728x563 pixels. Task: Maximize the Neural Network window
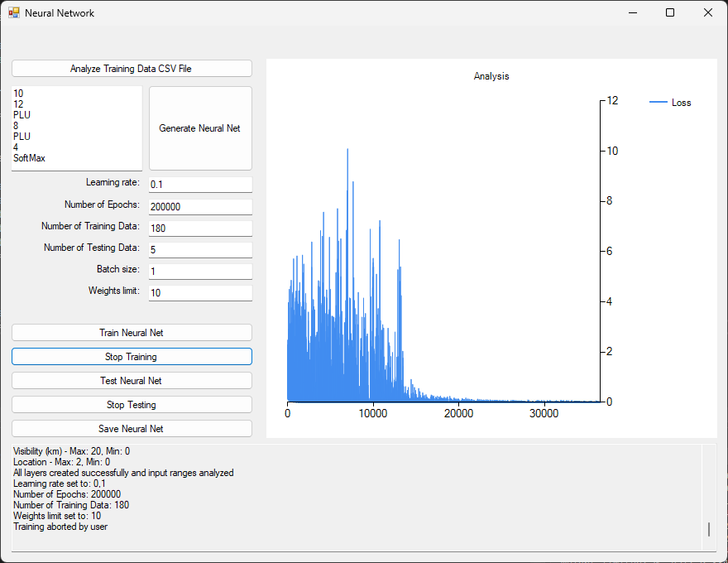(670, 12)
